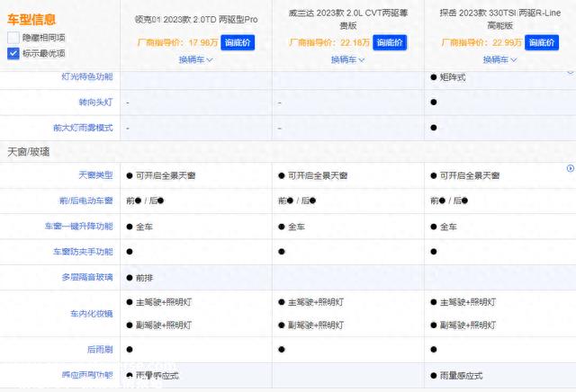Click the 车内化妆镜 row label
The width and height of the screenshot is (576, 392).
(92, 314)
